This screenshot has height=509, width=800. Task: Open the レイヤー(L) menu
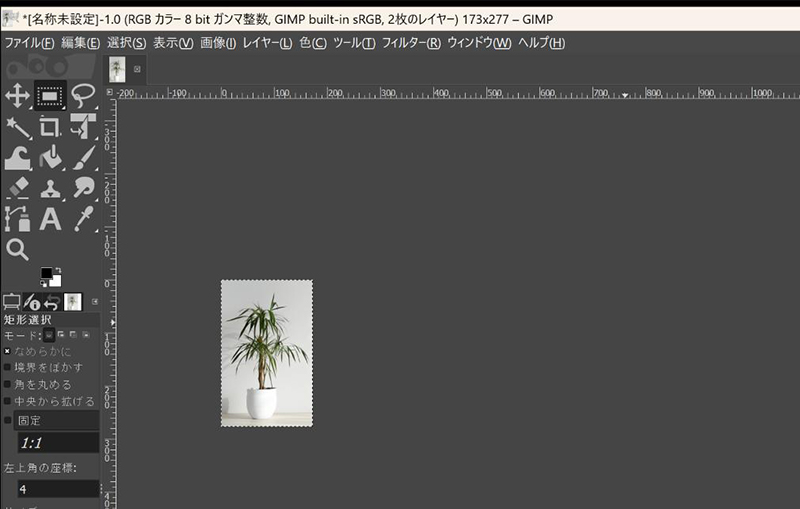pyautogui.click(x=267, y=43)
